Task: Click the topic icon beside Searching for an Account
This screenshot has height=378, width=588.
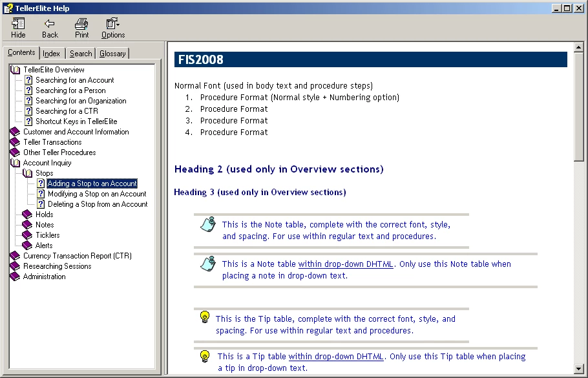Action: (x=28, y=80)
